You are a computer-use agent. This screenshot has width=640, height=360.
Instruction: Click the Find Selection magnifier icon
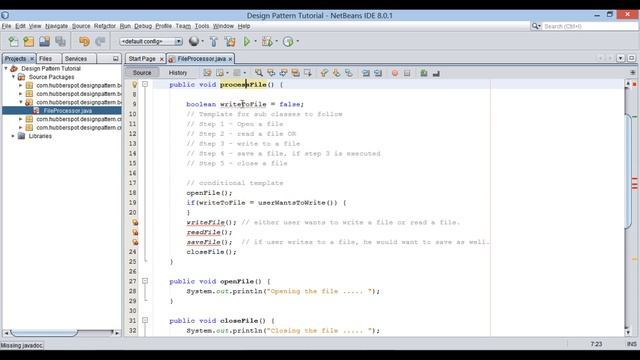259,73
